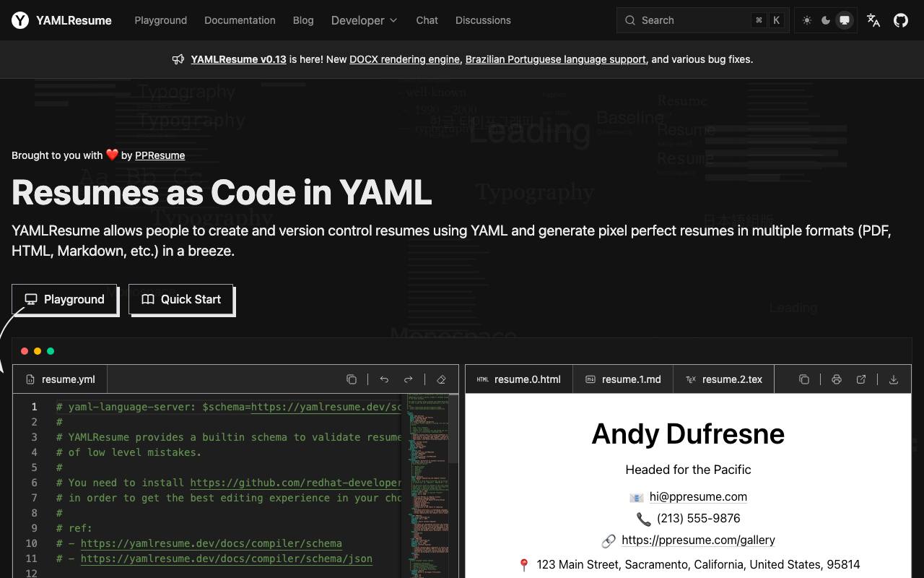
Task: Copy the preview output content
Action: (x=803, y=379)
